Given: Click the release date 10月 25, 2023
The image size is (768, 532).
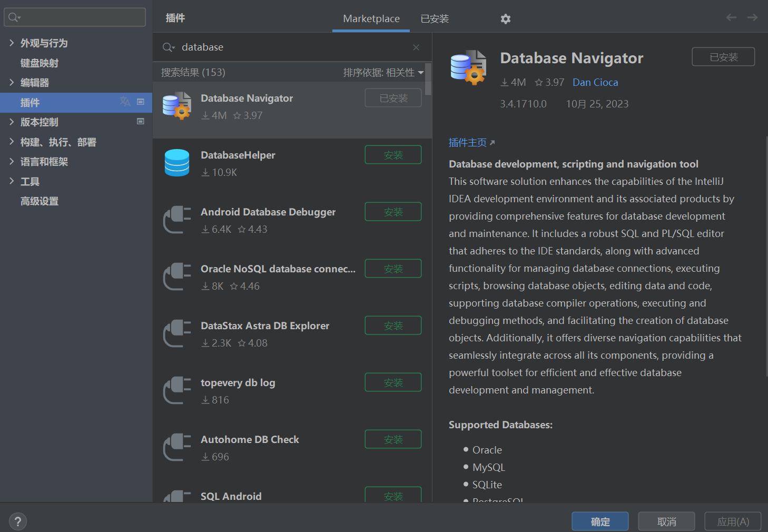Looking at the screenshot, I should coord(597,104).
